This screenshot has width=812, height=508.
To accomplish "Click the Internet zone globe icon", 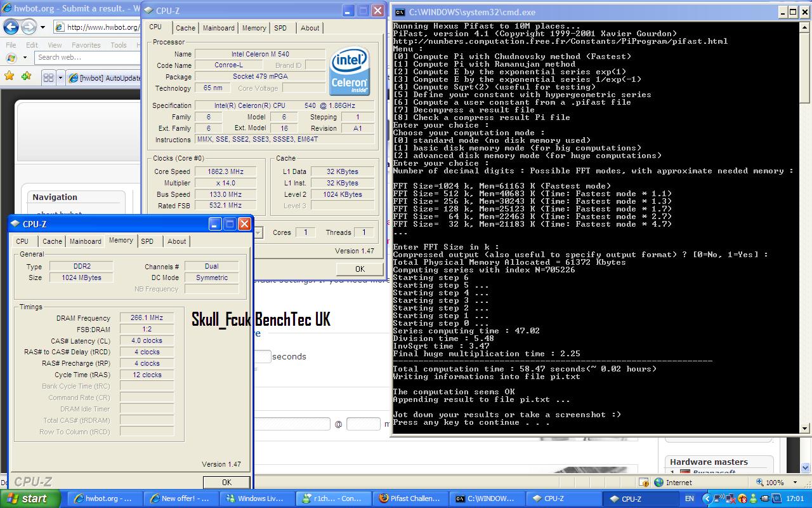I will coord(658,483).
